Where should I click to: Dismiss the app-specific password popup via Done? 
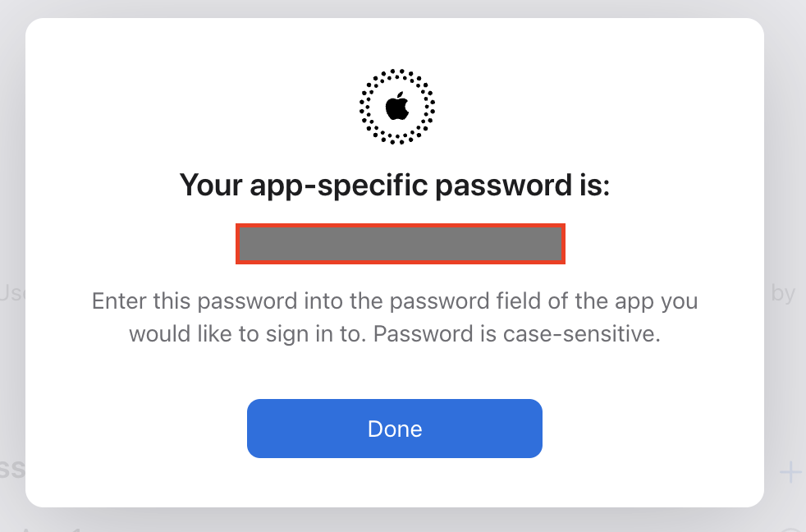(x=395, y=429)
